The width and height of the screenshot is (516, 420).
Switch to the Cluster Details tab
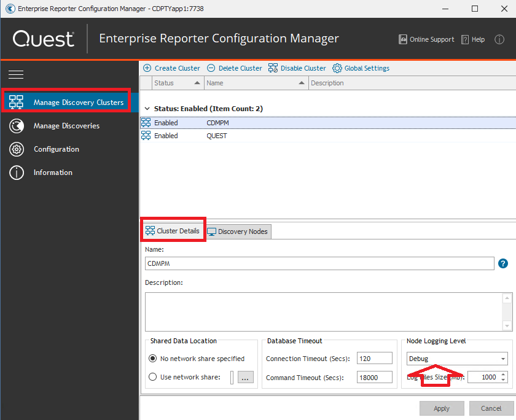(173, 231)
